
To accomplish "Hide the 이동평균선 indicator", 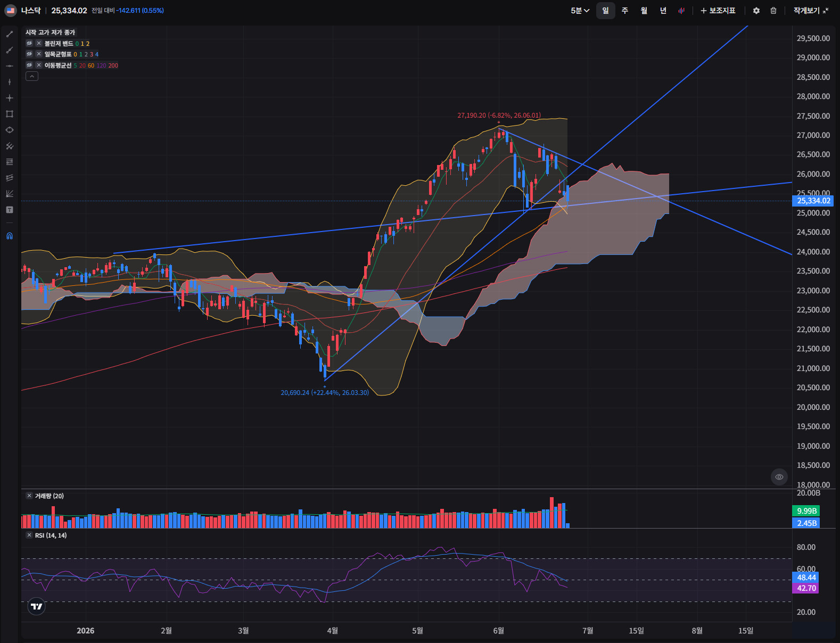I will coord(29,65).
